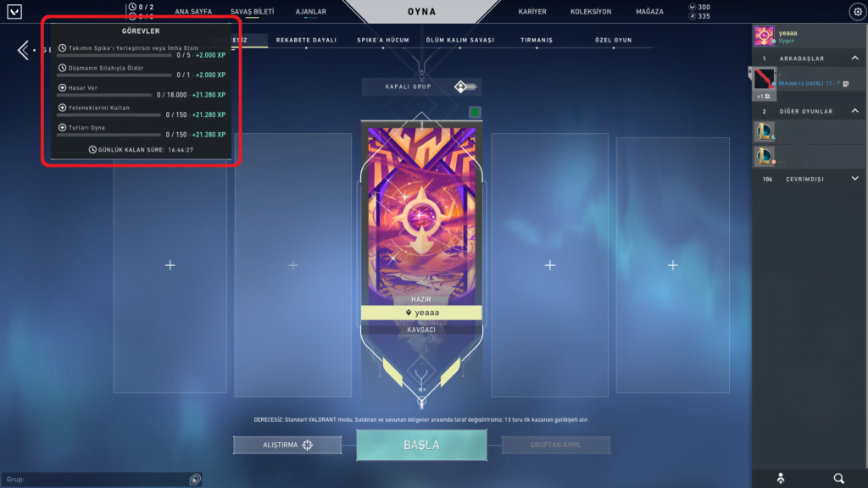Click the Grup chat input field
Screen dimensions: 868x488
point(97,480)
